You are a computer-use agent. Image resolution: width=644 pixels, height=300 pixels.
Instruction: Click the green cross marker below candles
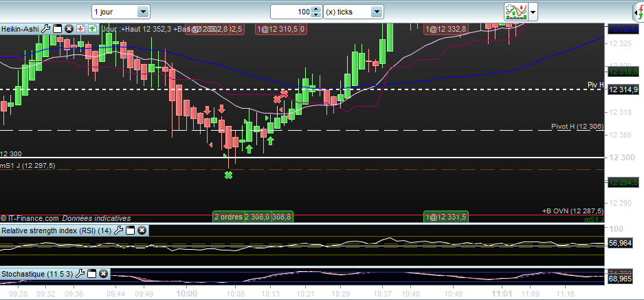pyautogui.click(x=228, y=175)
